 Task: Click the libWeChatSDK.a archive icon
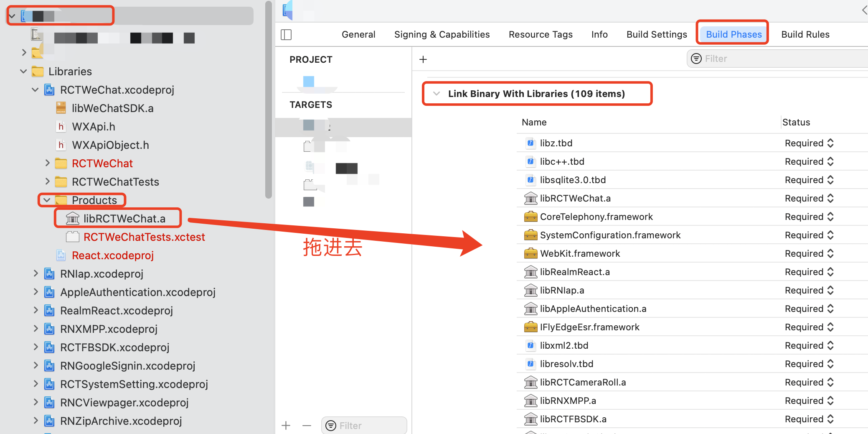[61, 108]
